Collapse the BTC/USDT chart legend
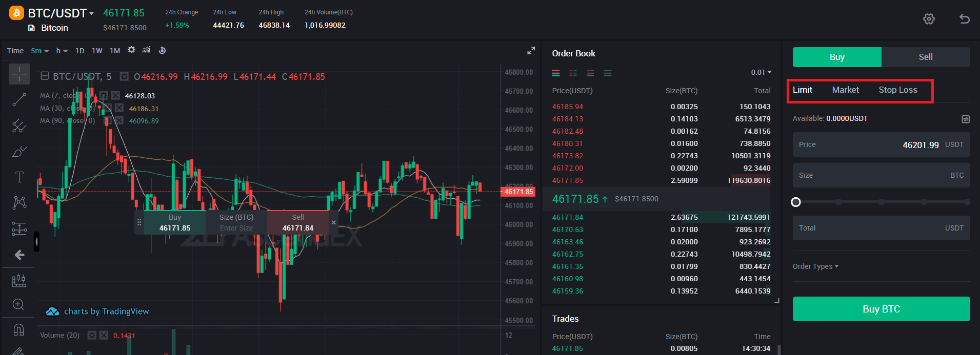This screenshot has width=980, height=355. [x=45, y=76]
